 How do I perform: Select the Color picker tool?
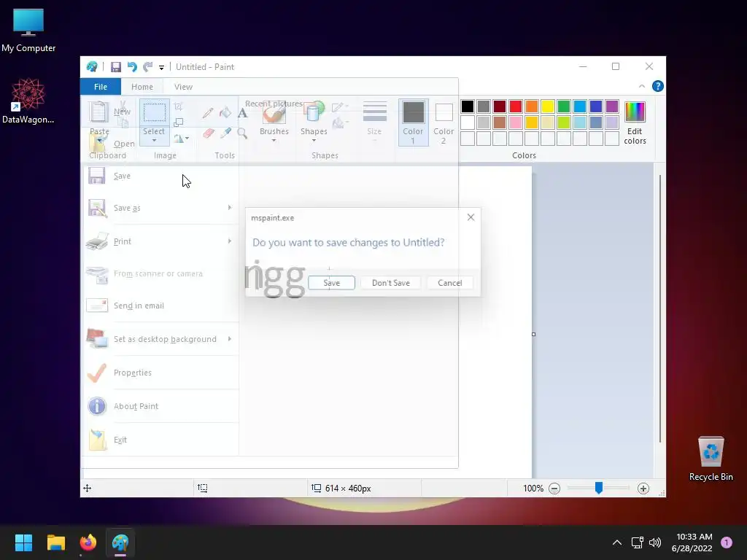coord(225,133)
